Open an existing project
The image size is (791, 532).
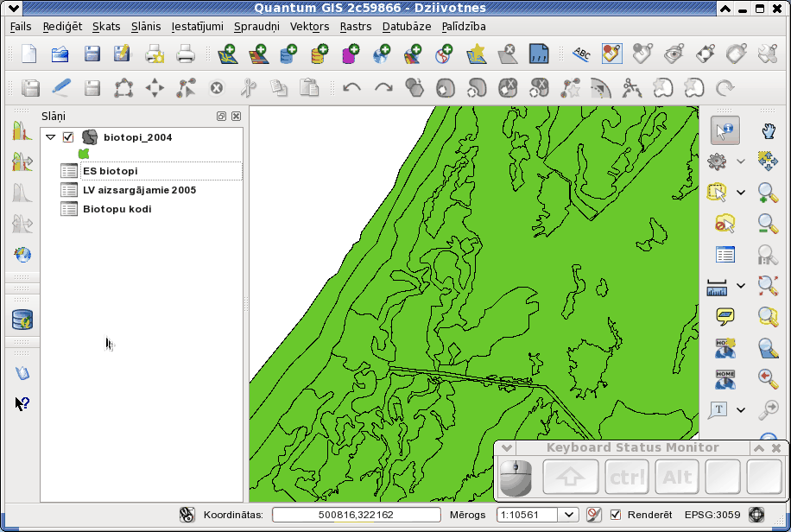60,54
